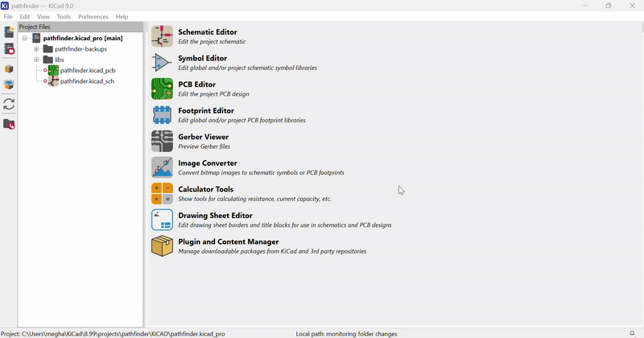Select pathfinder.kicad_sch file in tree
The image size is (644, 338).
[87, 81]
